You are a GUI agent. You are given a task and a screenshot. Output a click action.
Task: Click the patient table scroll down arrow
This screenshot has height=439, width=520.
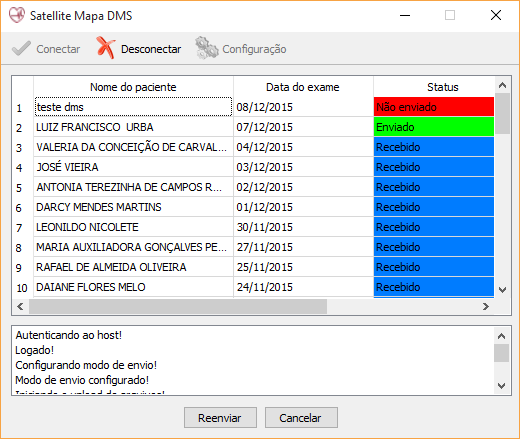[x=502, y=290]
